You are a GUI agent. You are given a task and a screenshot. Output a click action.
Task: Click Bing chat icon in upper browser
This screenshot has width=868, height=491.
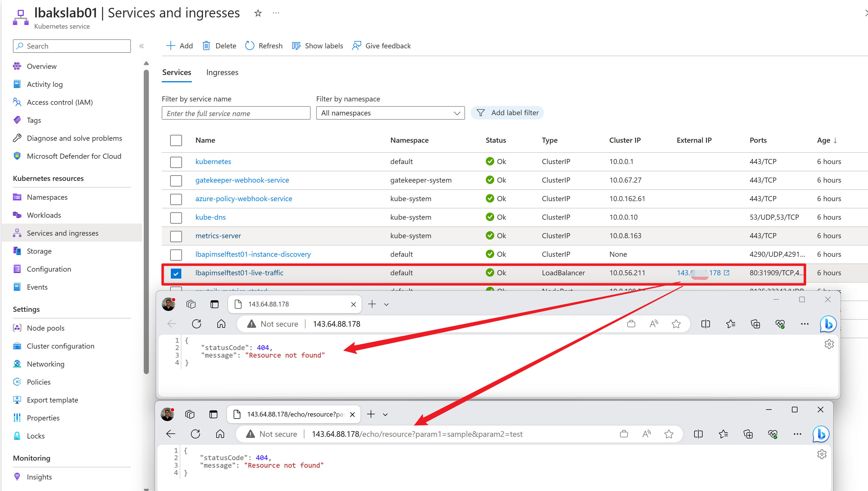coord(828,324)
